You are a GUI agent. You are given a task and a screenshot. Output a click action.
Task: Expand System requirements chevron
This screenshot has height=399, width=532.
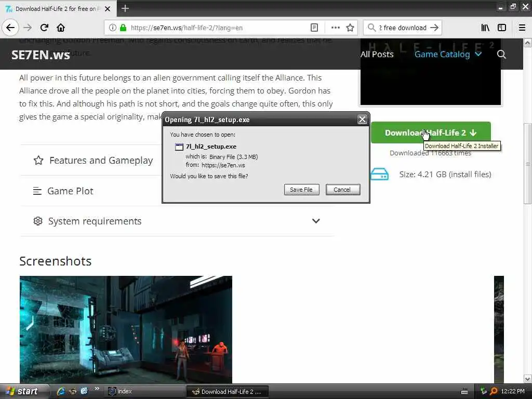[316, 221]
